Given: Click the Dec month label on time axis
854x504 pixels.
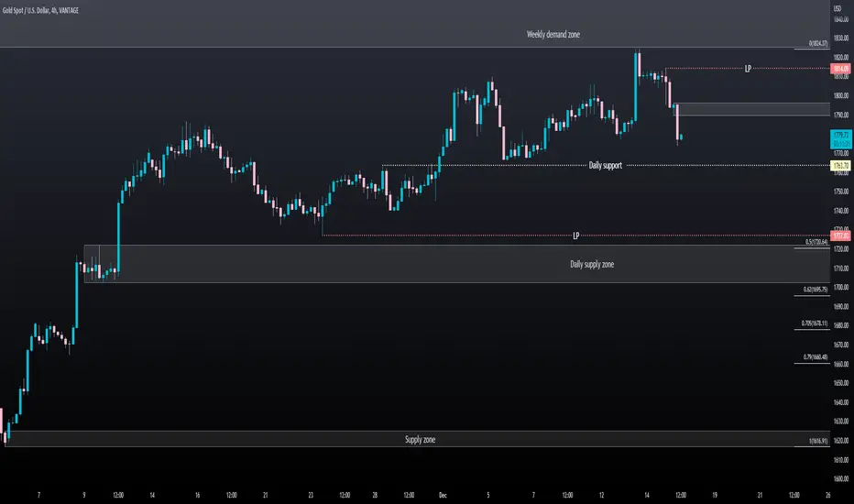Looking at the screenshot, I should [x=443, y=495].
